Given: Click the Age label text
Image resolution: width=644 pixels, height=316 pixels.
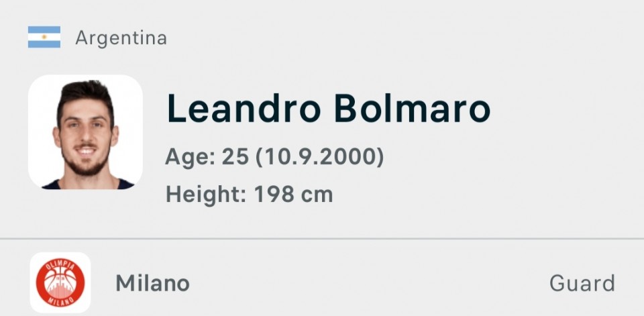Looking at the screenshot, I should pos(190,158).
